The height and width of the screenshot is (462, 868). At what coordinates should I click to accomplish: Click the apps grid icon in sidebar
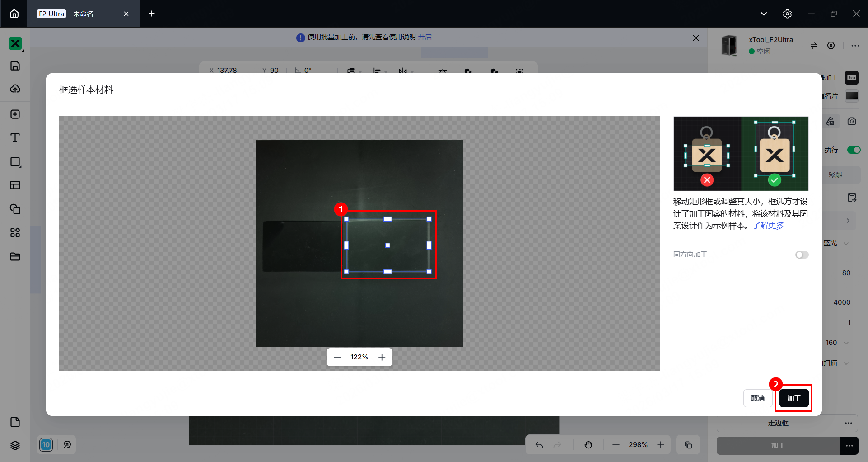[15, 233]
